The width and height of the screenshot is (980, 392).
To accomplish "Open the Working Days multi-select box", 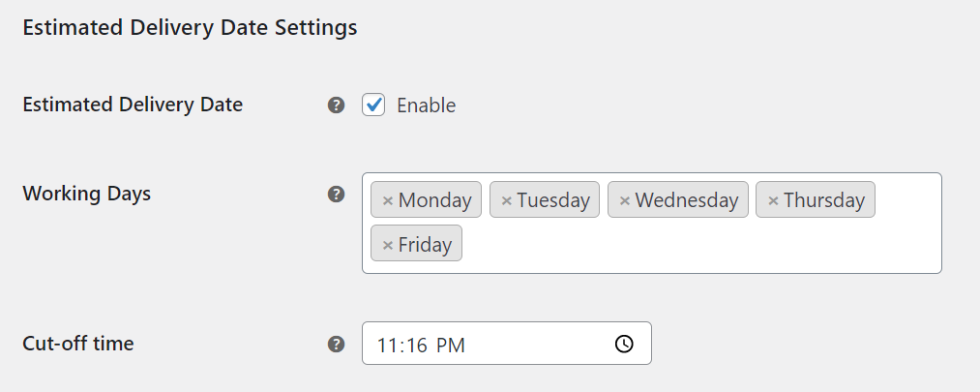I will [x=652, y=224].
